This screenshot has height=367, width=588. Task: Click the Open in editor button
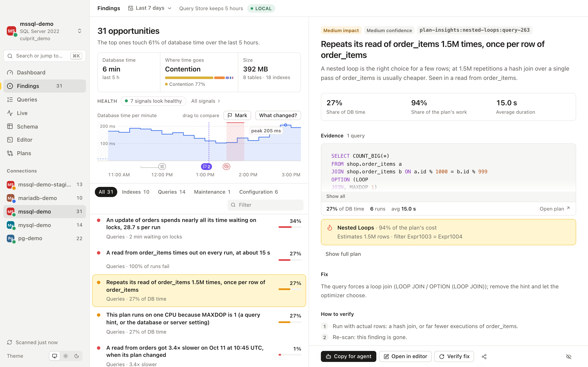point(405,356)
